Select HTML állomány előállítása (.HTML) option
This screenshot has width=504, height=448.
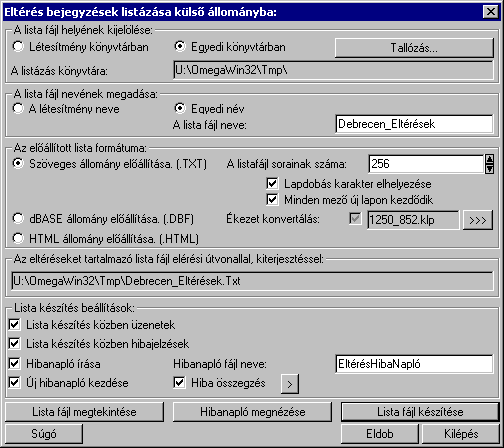coord(18,238)
